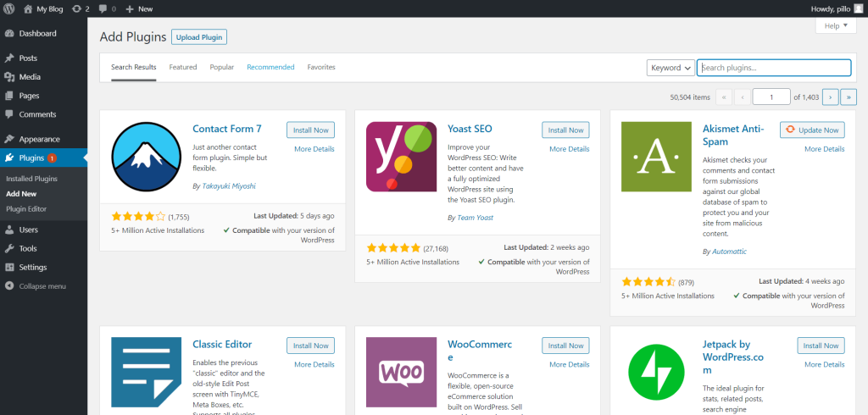The width and height of the screenshot is (868, 415).
Task: Switch to the Popular tab
Action: [x=222, y=67]
